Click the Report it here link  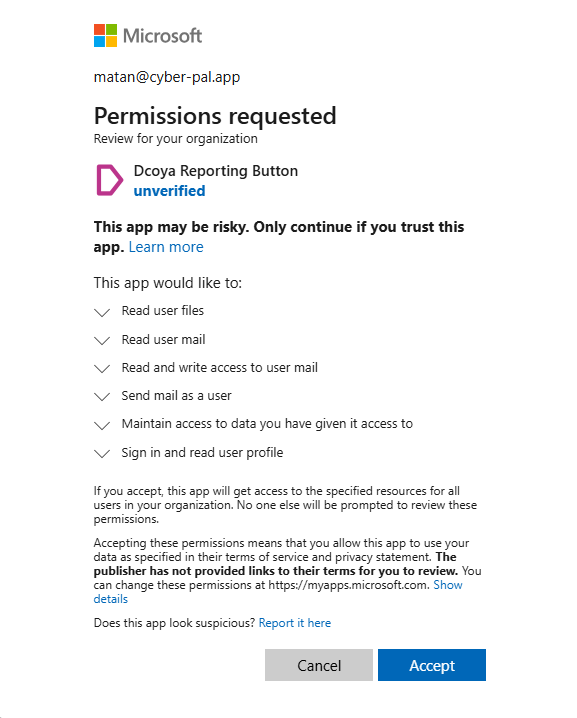[x=294, y=623]
